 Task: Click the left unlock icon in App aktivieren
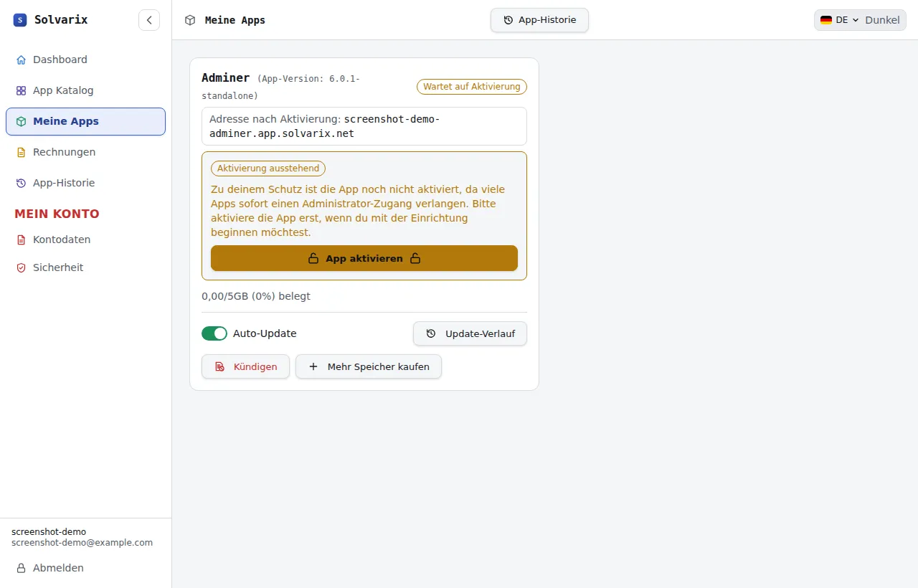(x=313, y=258)
